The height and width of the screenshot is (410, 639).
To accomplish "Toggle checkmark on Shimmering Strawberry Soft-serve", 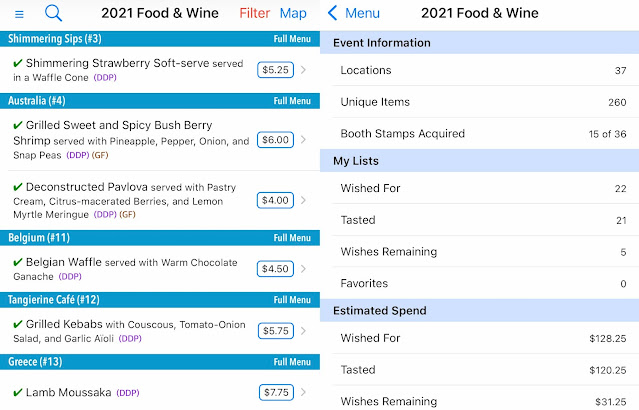I will click(x=17, y=63).
